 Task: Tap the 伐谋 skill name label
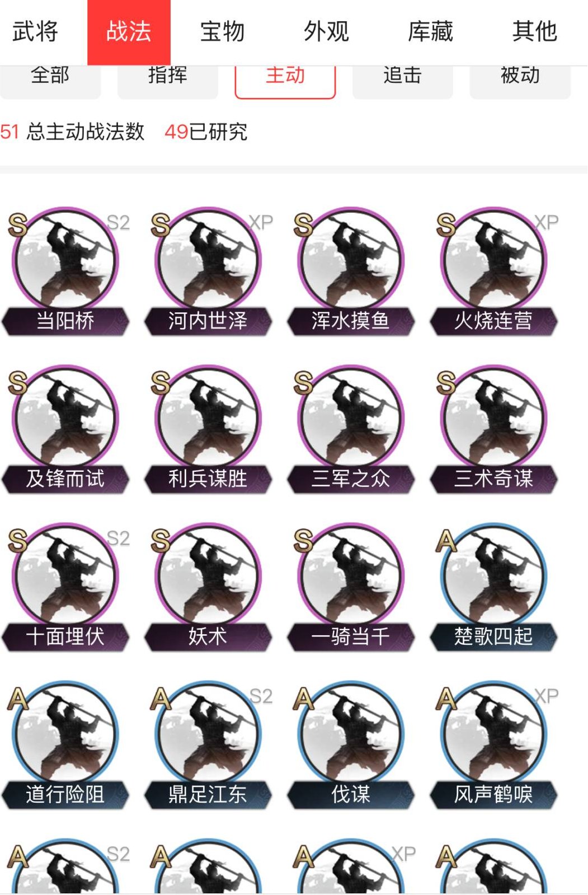(351, 794)
